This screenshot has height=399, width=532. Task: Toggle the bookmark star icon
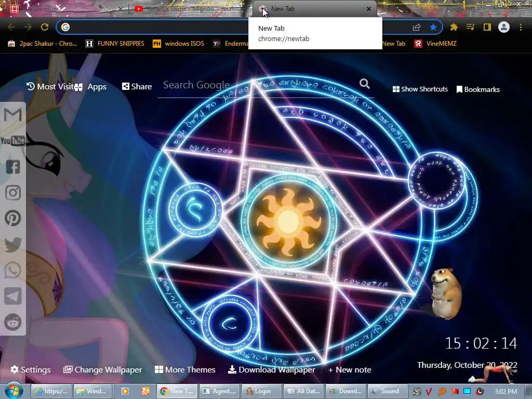click(x=433, y=27)
